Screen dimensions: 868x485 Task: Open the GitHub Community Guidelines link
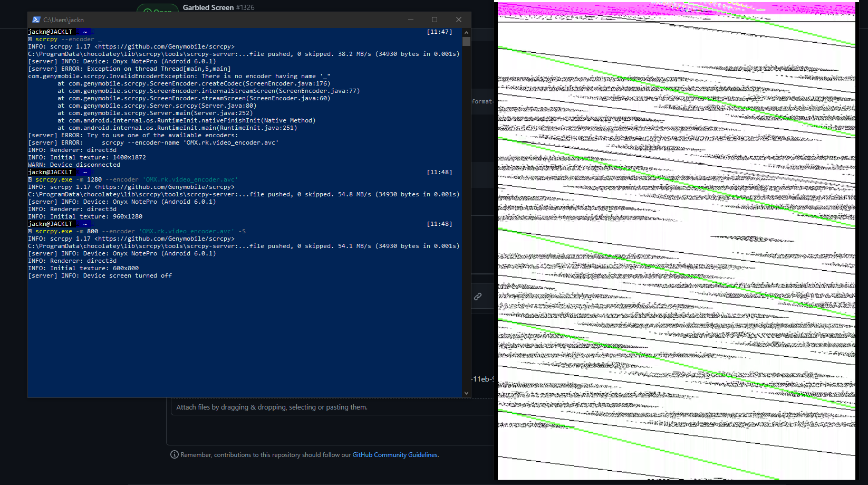click(x=396, y=454)
